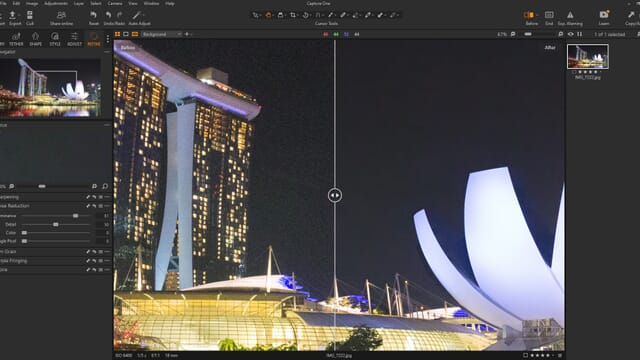This screenshot has height=360, width=640.
Task: Redo the last undone action
Action: (120, 15)
